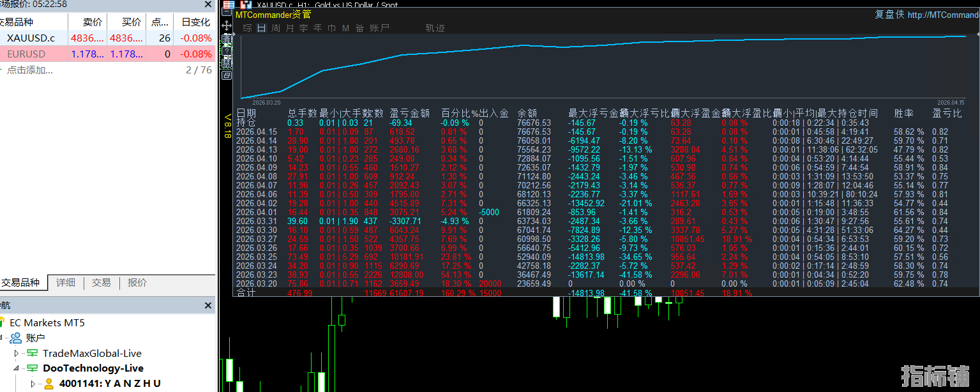Click the red-blue list icon at chart top
The image size is (980, 392).
tap(228, 5)
